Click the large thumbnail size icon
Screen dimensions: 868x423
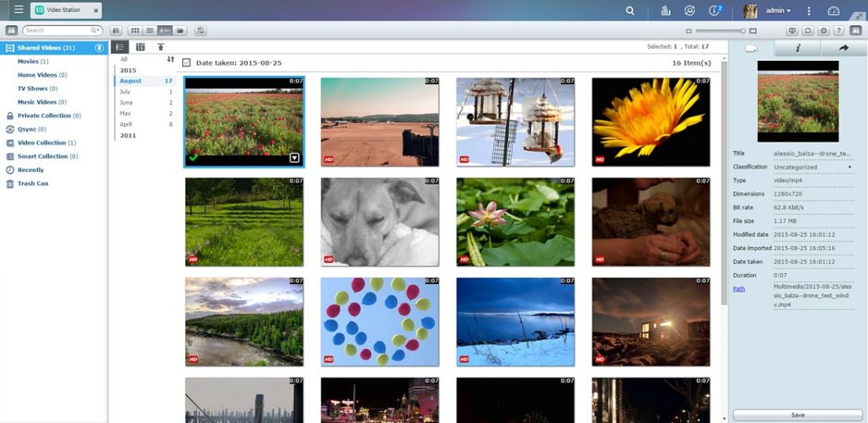753,31
